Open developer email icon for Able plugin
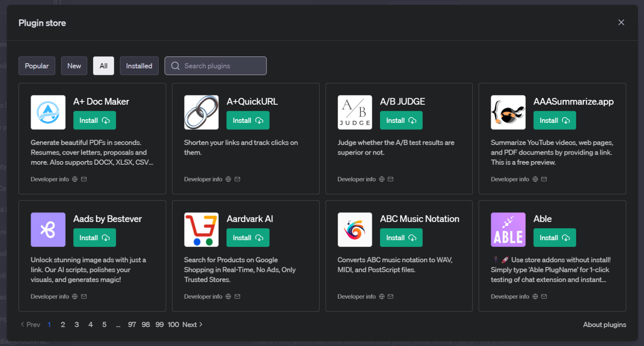The width and height of the screenshot is (644, 346). pyautogui.click(x=544, y=296)
